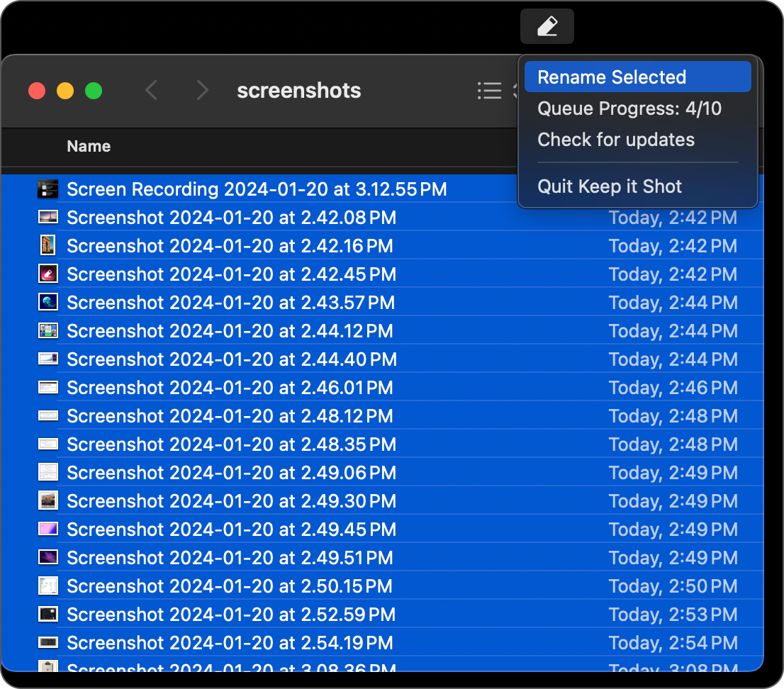Click the Today, 2:53 PM date cell
Screen dimensions: 784x689
click(673, 615)
